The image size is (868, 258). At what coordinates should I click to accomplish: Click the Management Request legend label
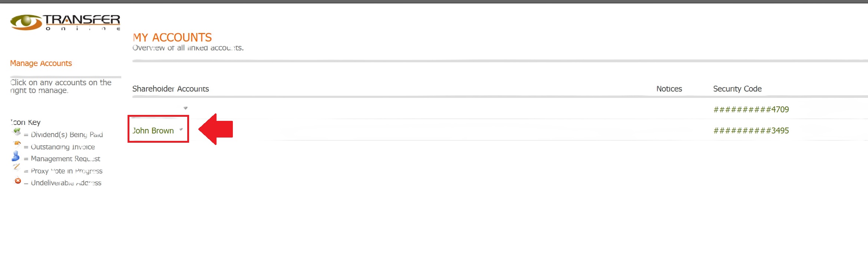click(65, 159)
